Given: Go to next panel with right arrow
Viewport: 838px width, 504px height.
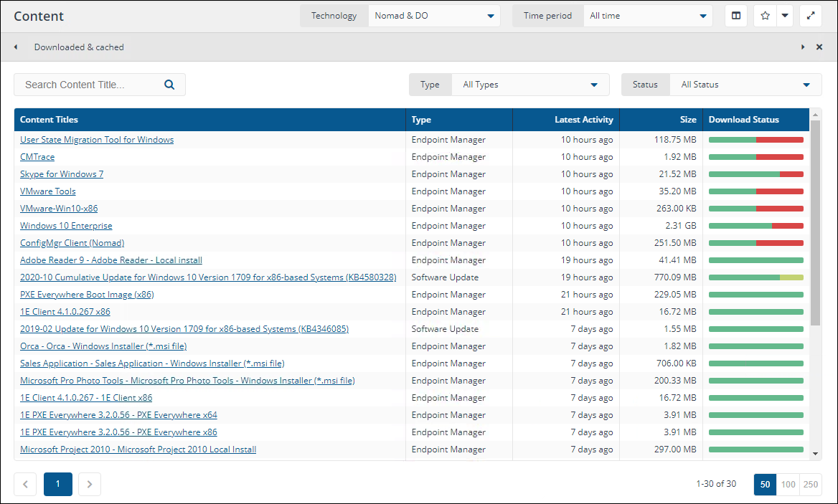Looking at the screenshot, I should [x=803, y=47].
